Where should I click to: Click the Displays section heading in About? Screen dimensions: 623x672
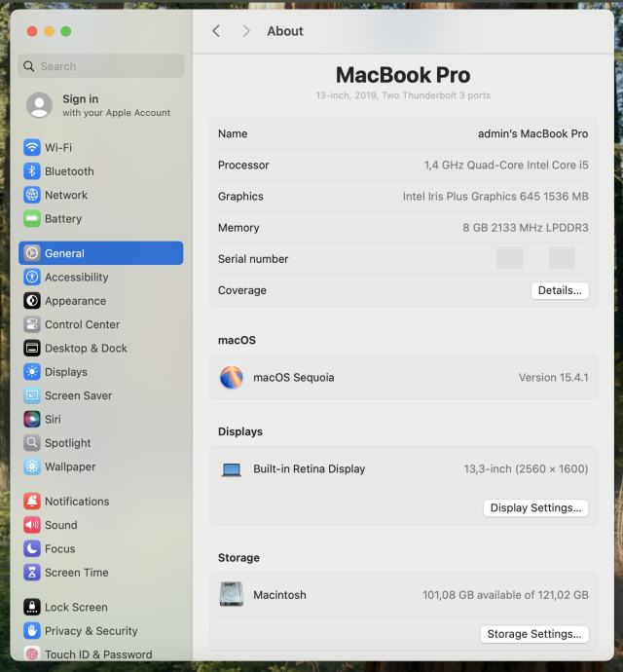pyautogui.click(x=239, y=431)
